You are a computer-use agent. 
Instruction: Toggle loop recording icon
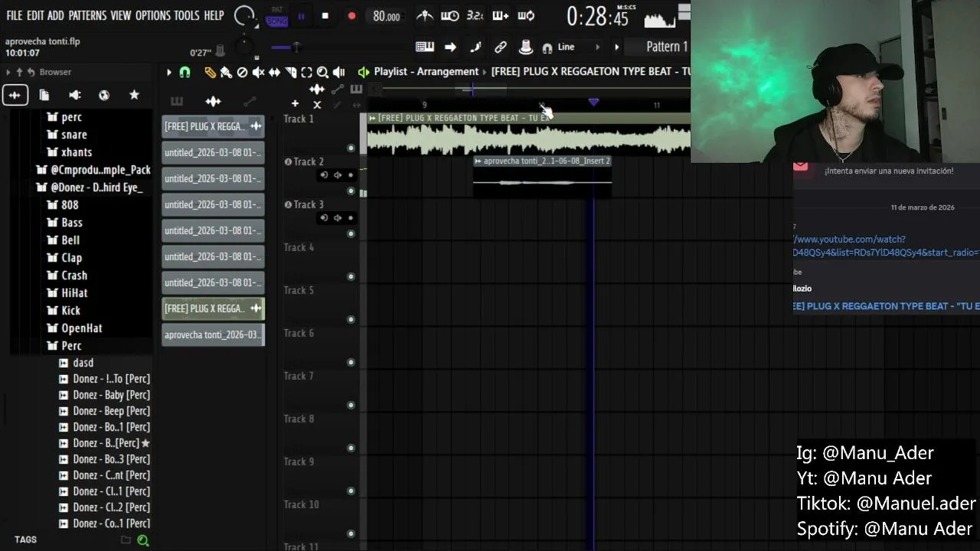point(526,15)
